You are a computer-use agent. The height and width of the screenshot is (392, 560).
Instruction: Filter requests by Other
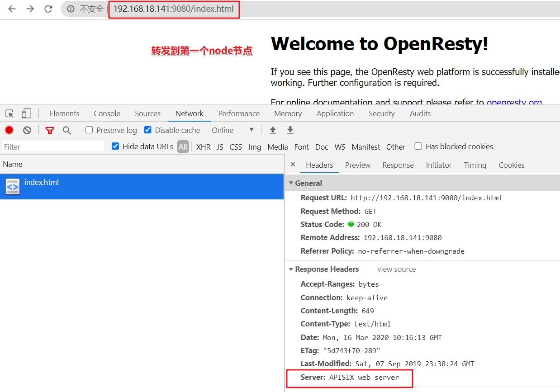tap(396, 146)
